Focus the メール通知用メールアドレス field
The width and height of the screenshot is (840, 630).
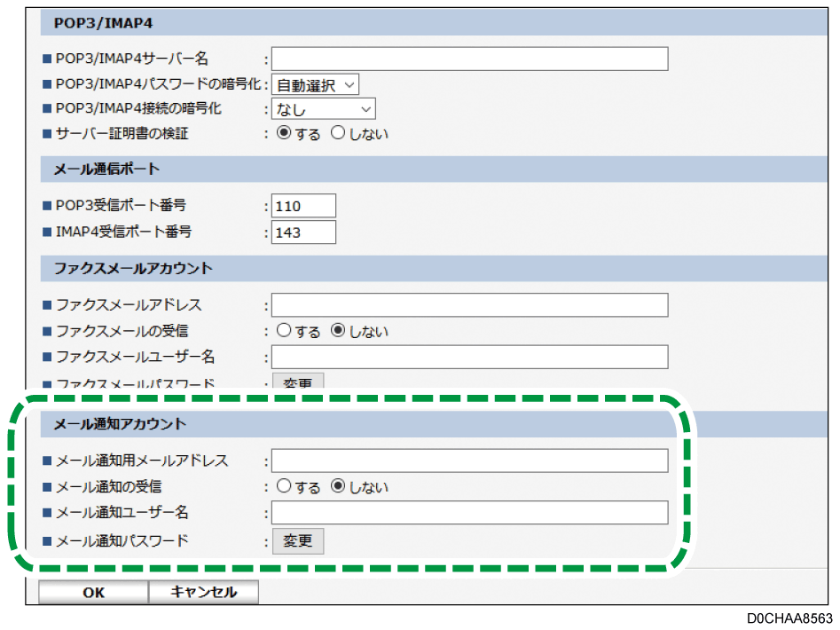point(469,461)
